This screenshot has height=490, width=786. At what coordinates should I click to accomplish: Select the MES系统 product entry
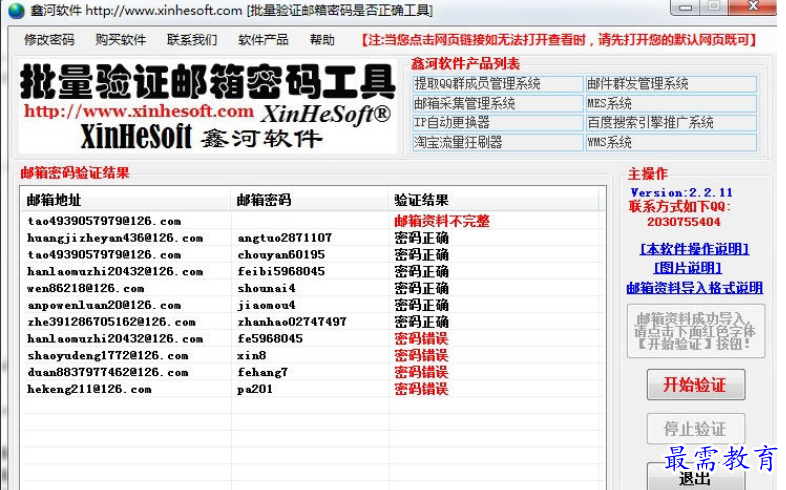pyautogui.click(x=671, y=103)
